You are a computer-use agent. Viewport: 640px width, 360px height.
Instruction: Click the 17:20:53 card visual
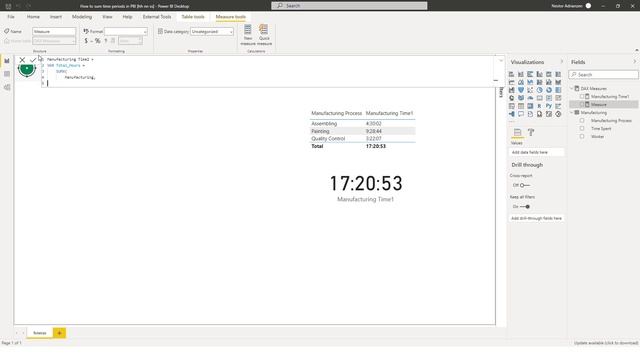pos(366,188)
